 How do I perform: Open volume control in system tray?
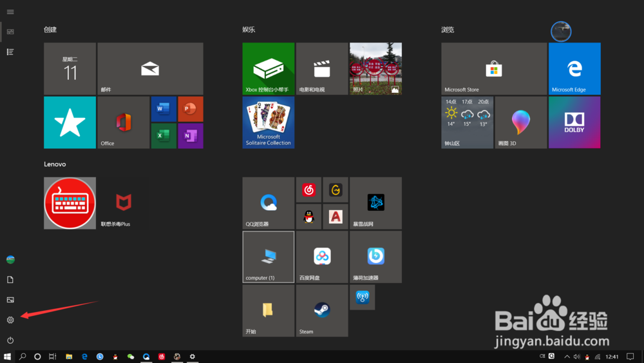point(576,357)
